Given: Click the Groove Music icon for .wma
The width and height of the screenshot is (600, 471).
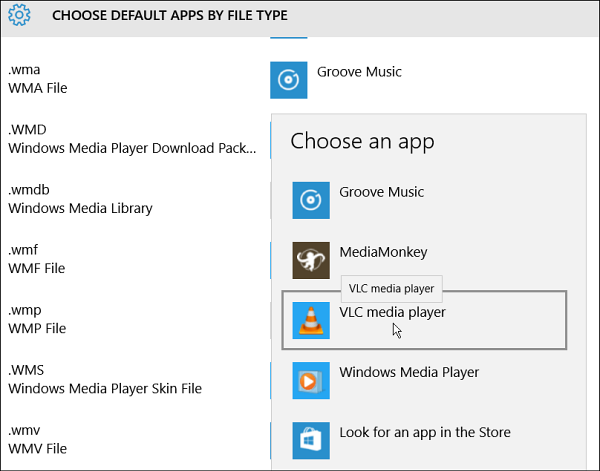Looking at the screenshot, I should (289, 80).
